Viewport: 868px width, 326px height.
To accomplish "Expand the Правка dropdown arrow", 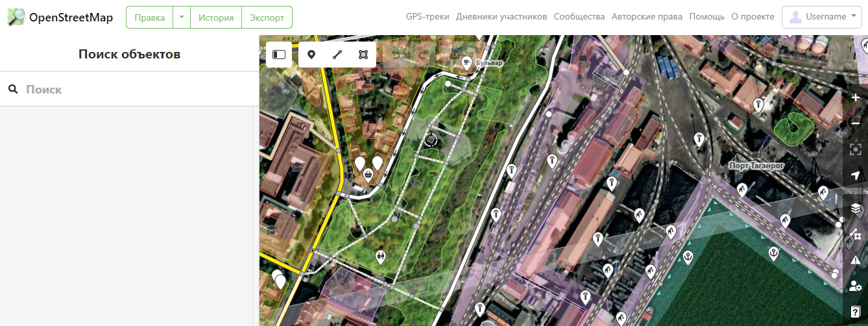I will tap(182, 18).
